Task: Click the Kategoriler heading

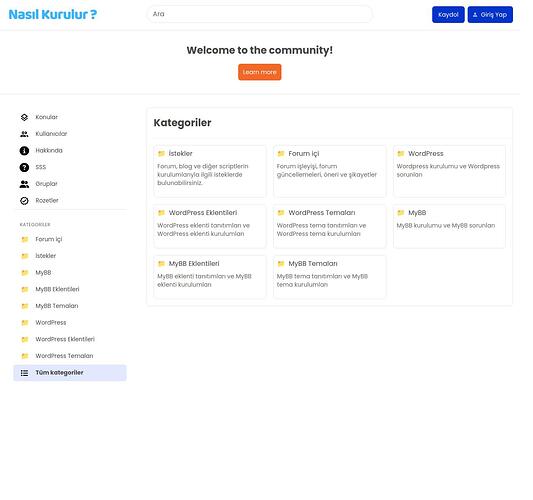Action: click(x=182, y=123)
